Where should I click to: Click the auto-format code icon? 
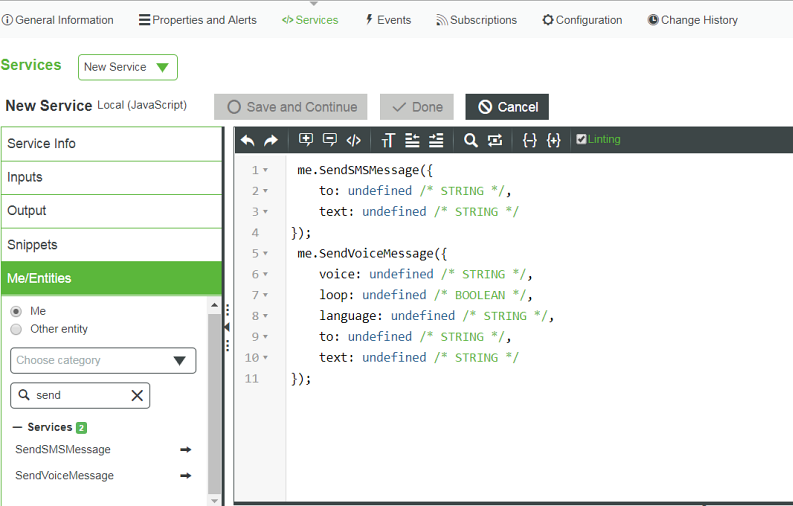tap(353, 140)
